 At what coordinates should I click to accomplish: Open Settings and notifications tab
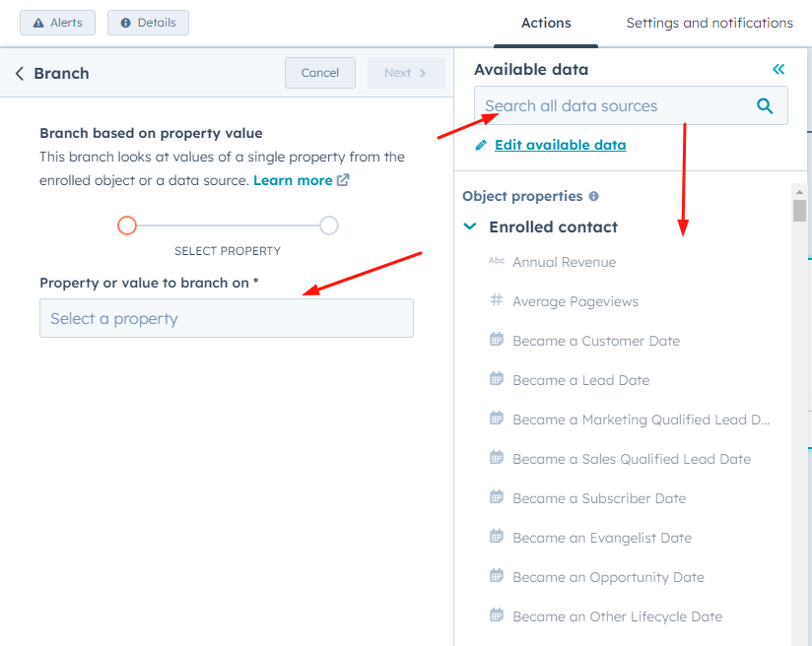point(710,24)
